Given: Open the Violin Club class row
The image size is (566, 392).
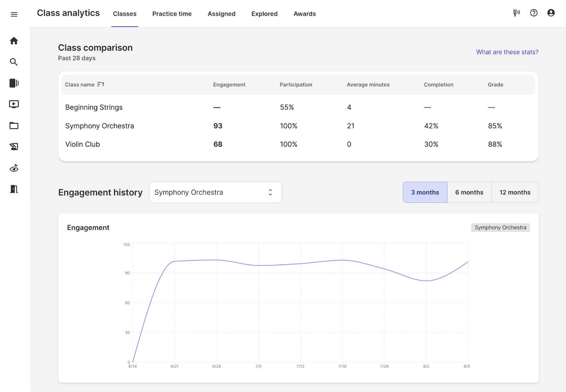Looking at the screenshot, I should pos(83,144).
